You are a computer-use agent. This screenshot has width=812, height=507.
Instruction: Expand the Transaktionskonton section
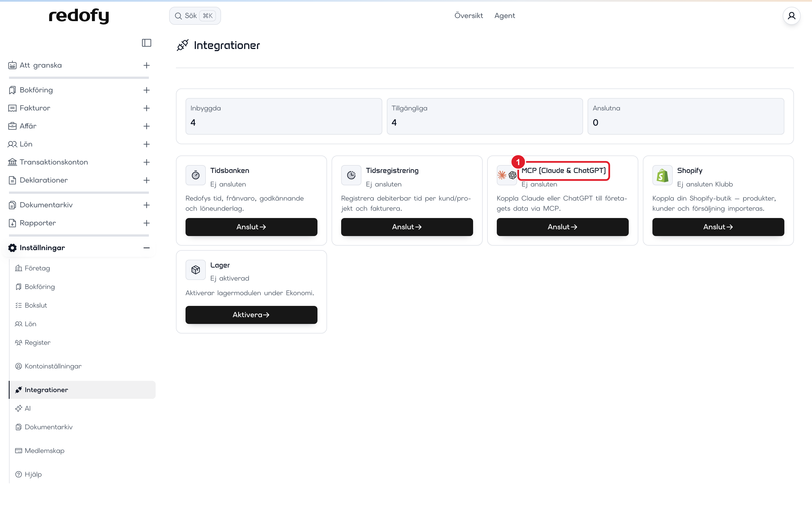[146, 162]
